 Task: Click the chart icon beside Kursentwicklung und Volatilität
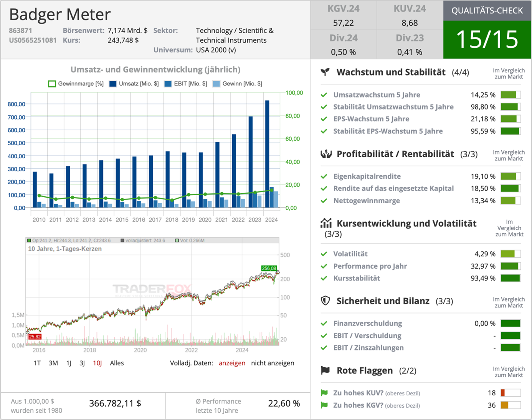click(326, 223)
